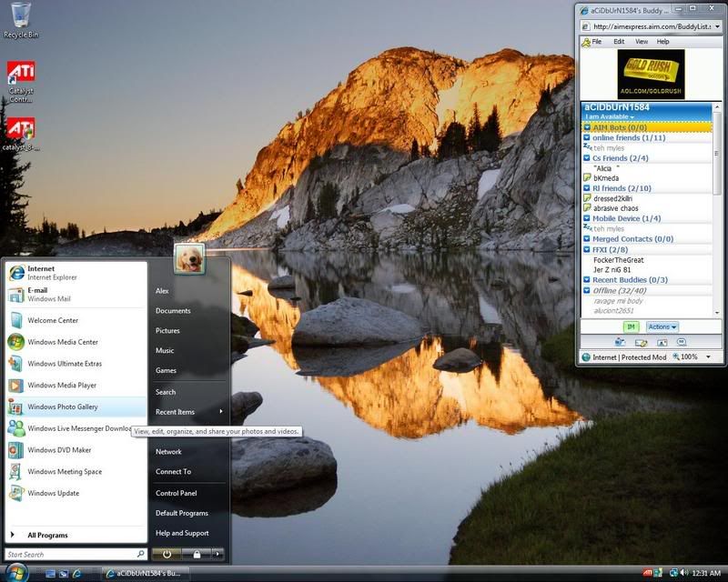Click Show Desktop in Quick Launch
The image size is (728, 582).
(x=50, y=574)
